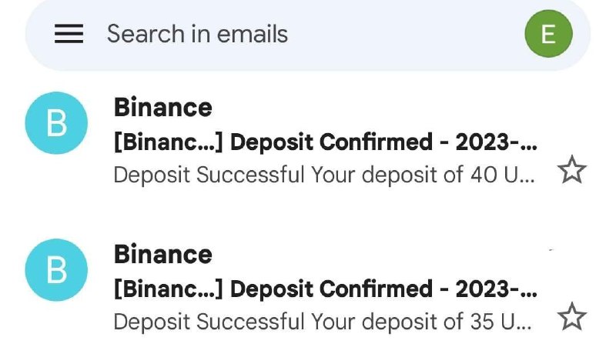
Task: Open the second Binance email by sender name
Action: [x=162, y=254]
